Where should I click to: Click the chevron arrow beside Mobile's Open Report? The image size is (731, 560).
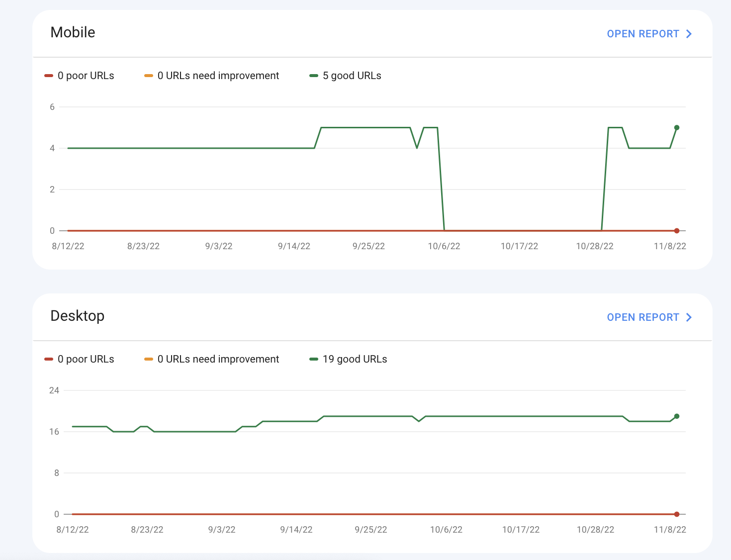tap(689, 34)
